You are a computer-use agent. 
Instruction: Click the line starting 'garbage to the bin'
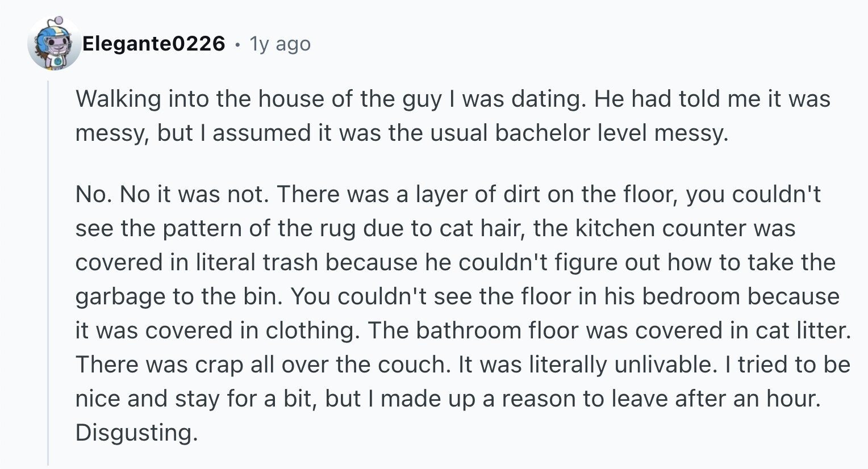coord(457,296)
